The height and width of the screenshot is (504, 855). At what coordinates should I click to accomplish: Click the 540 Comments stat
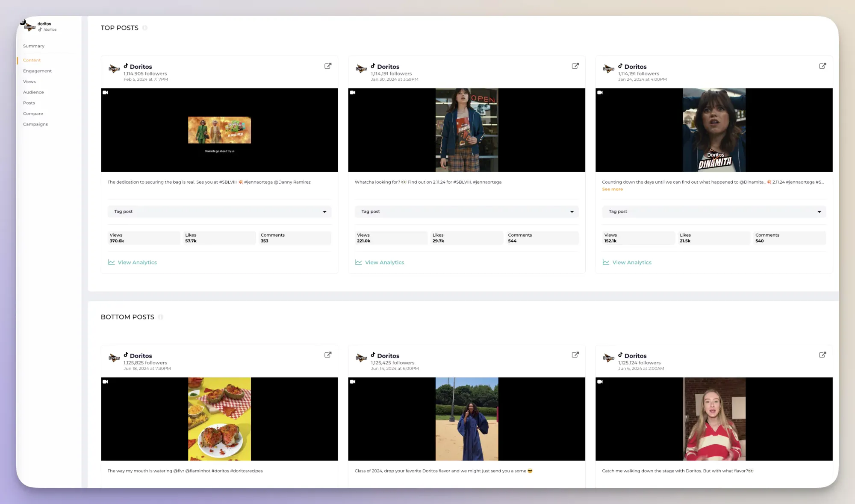(x=790, y=238)
